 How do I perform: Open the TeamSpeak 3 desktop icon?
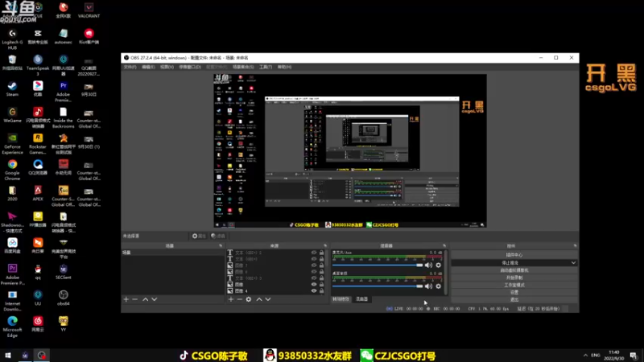click(38, 65)
